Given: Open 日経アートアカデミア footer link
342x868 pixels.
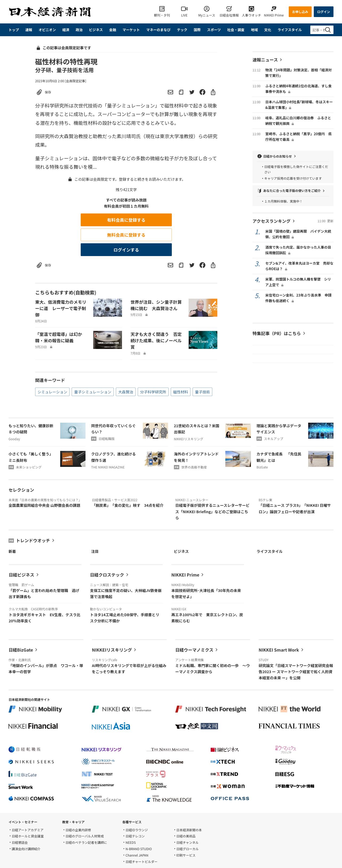Looking at the screenshot, I should (x=27, y=830).
